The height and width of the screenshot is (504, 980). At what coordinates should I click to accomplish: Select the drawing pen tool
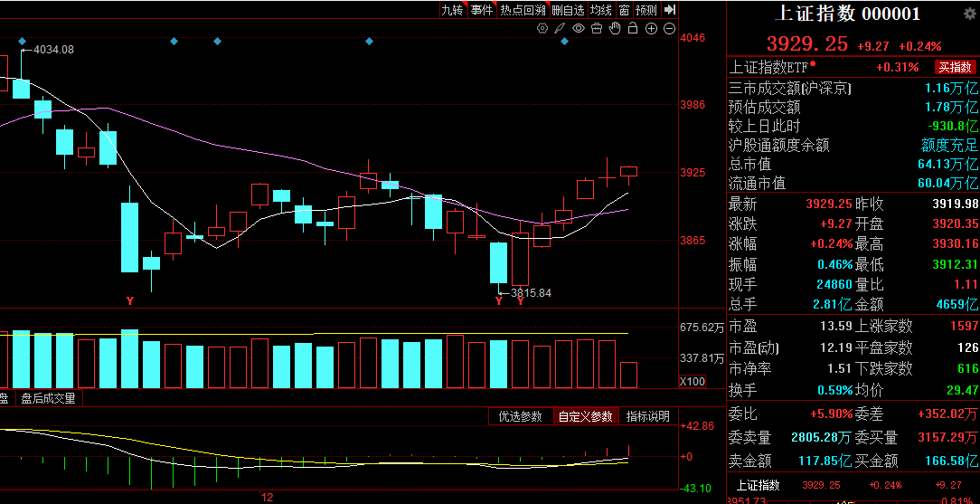561,29
